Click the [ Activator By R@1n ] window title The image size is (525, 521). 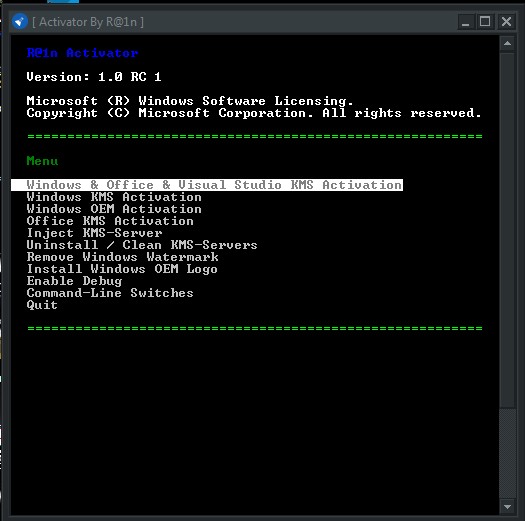(88, 22)
